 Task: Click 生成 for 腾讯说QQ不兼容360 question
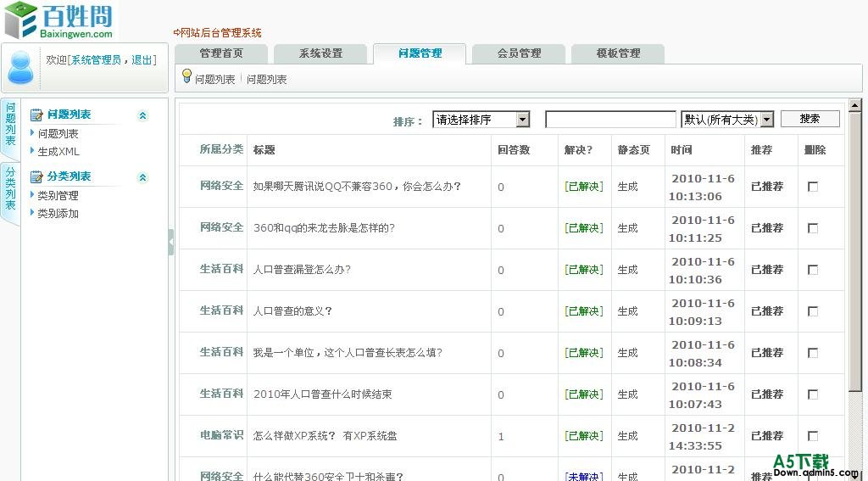tap(628, 187)
